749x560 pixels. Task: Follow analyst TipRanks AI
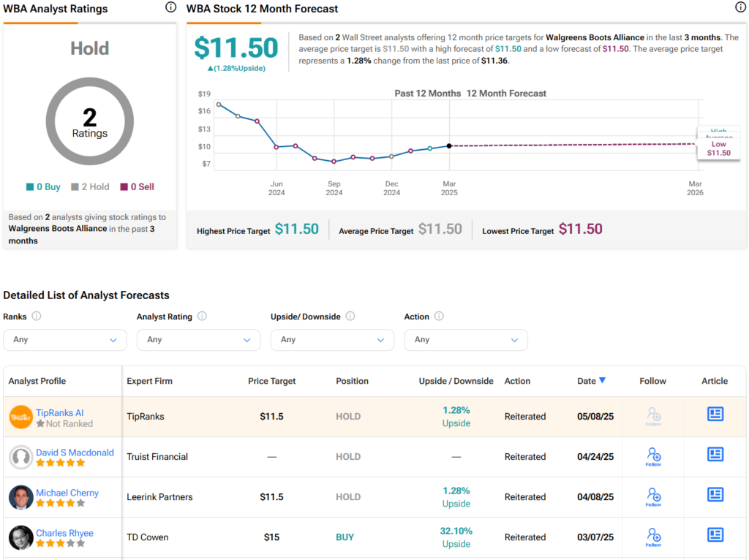(x=653, y=416)
